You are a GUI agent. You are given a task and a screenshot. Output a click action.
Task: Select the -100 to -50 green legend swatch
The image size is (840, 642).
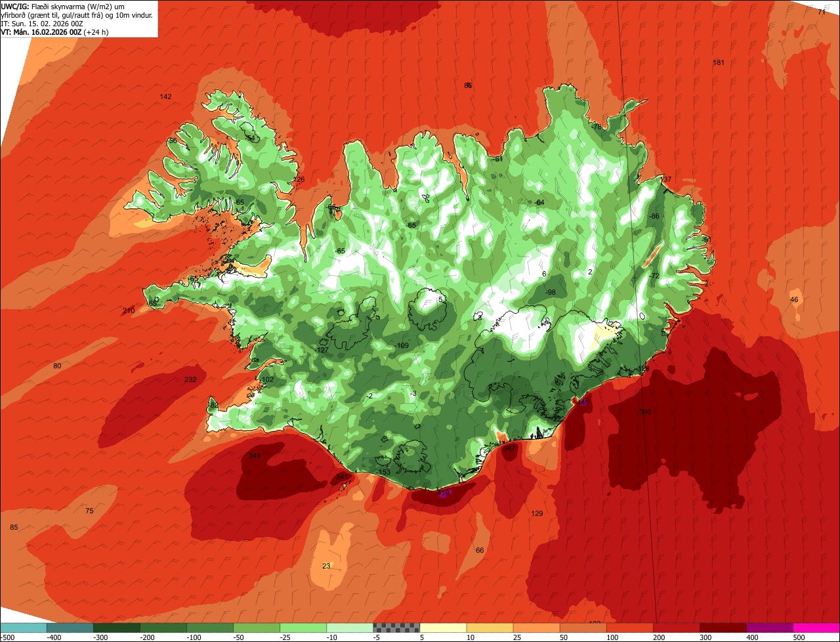[x=210, y=628]
